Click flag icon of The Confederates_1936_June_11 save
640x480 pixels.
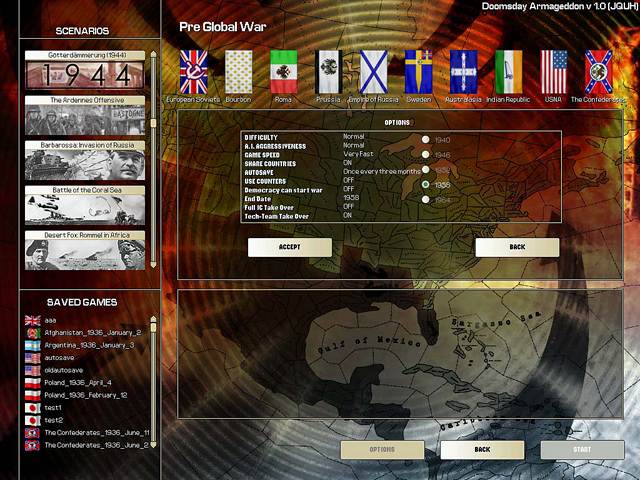click(x=33, y=433)
